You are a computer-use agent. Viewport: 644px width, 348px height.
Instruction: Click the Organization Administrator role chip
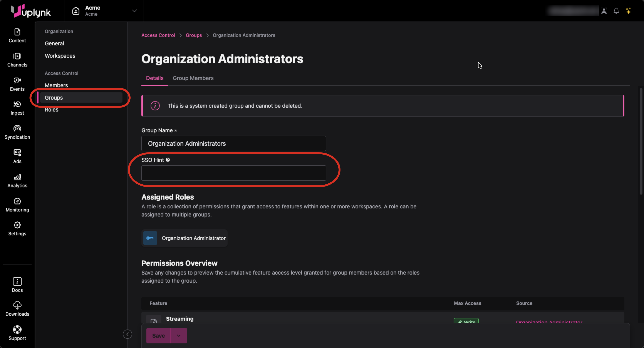click(x=184, y=238)
